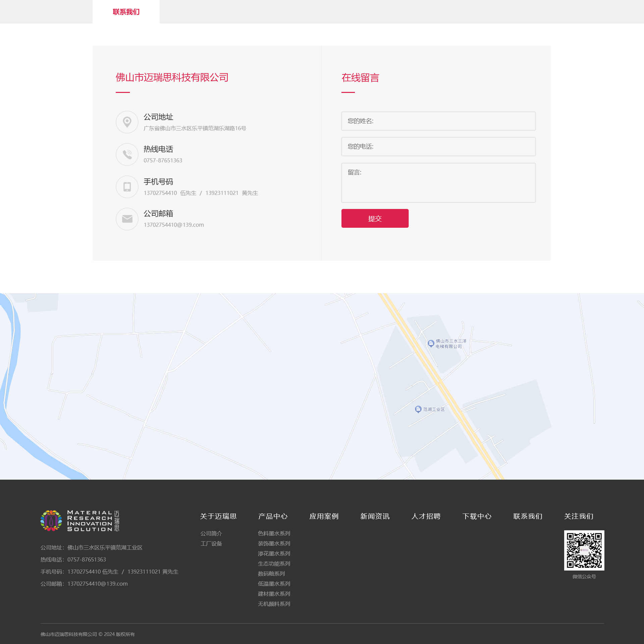The height and width of the screenshot is (644, 644).
Task: Open 色料墨水系列 product link
Action: [274, 533]
